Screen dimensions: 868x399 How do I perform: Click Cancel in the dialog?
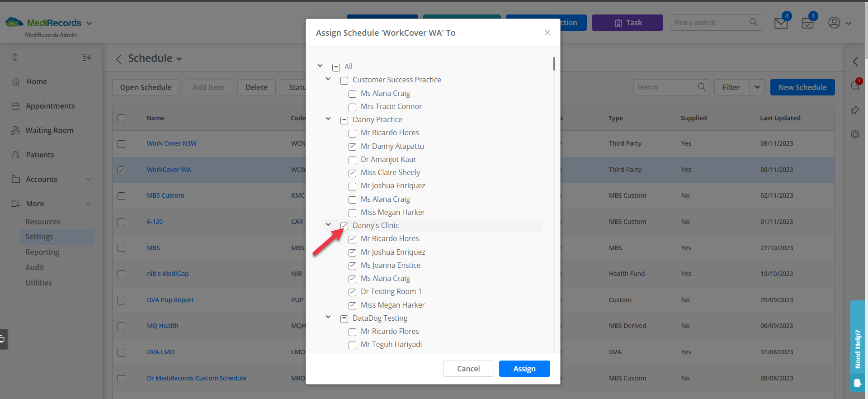[x=468, y=369]
